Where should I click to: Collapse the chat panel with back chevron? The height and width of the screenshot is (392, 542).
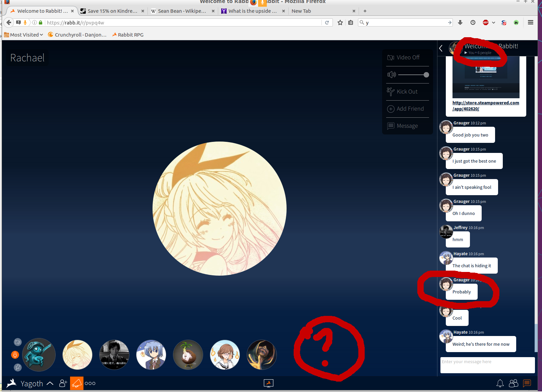tap(441, 48)
